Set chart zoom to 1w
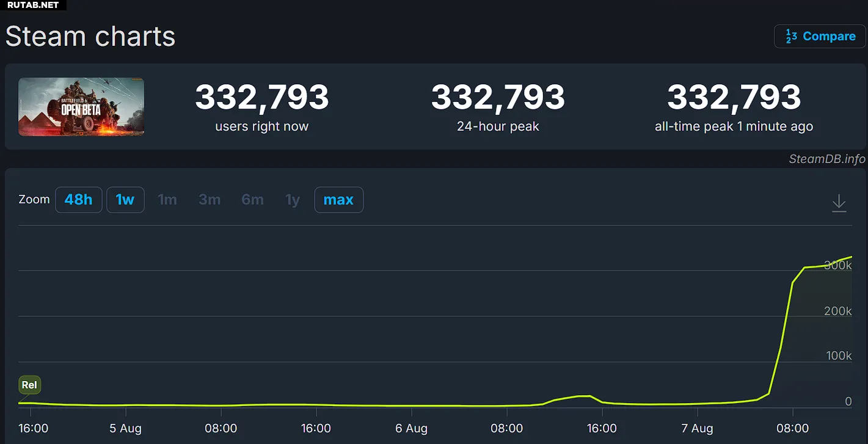Image resolution: width=868 pixels, height=444 pixels. point(125,200)
